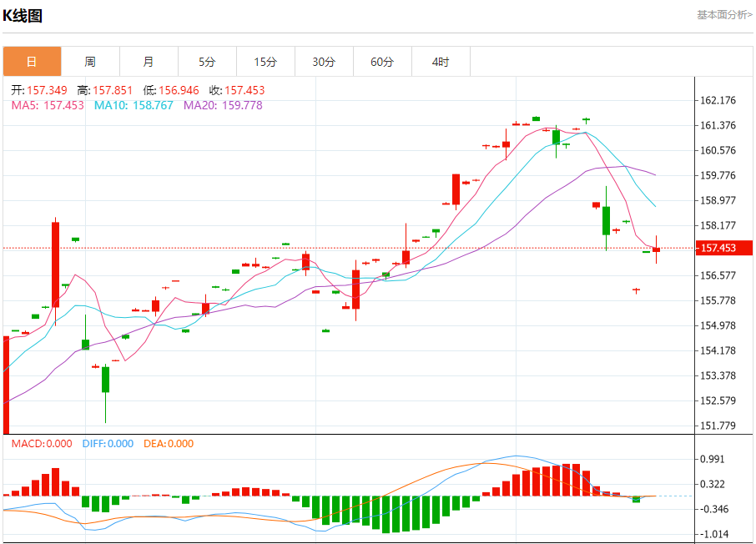Open the 60分 interval tab
Screen dimensions: 756x544
[382, 62]
